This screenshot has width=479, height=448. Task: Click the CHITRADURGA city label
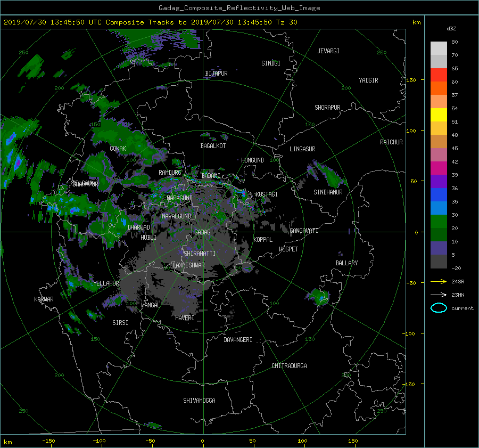(x=289, y=366)
